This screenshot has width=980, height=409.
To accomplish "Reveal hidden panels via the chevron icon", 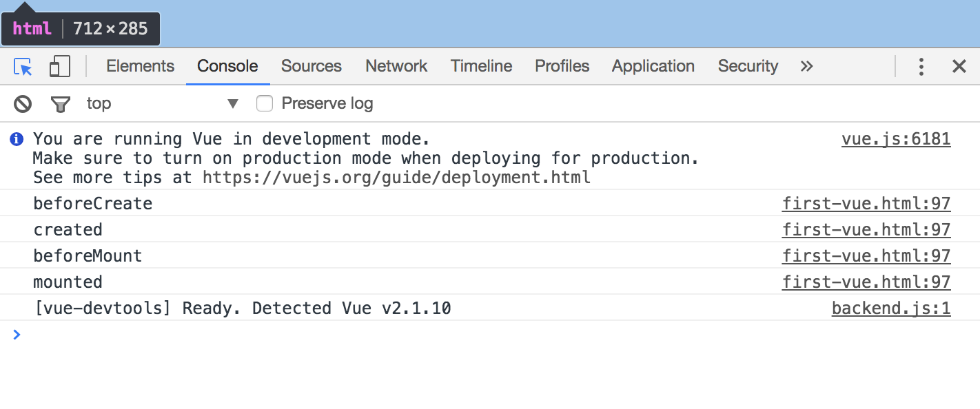I will tap(806, 66).
